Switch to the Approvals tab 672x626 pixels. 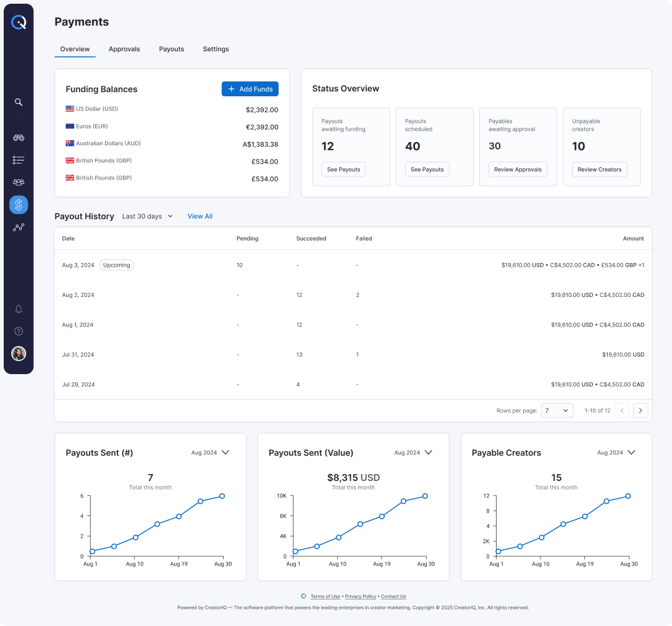124,49
